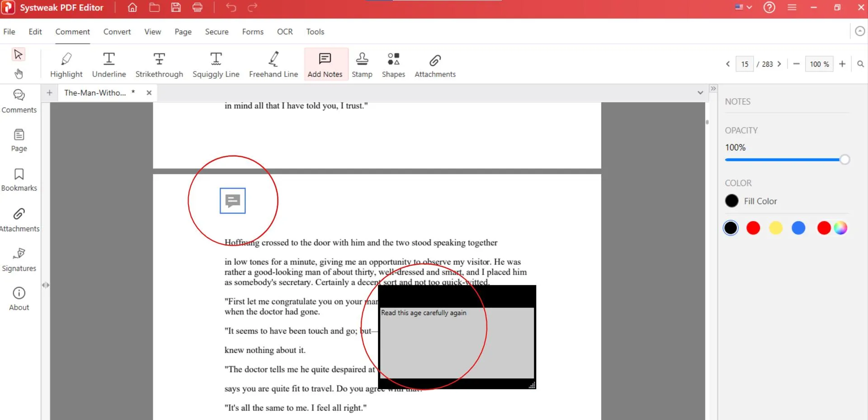The width and height of the screenshot is (868, 420).
Task: Open the Stamp tool
Action: pyautogui.click(x=362, y=63)
